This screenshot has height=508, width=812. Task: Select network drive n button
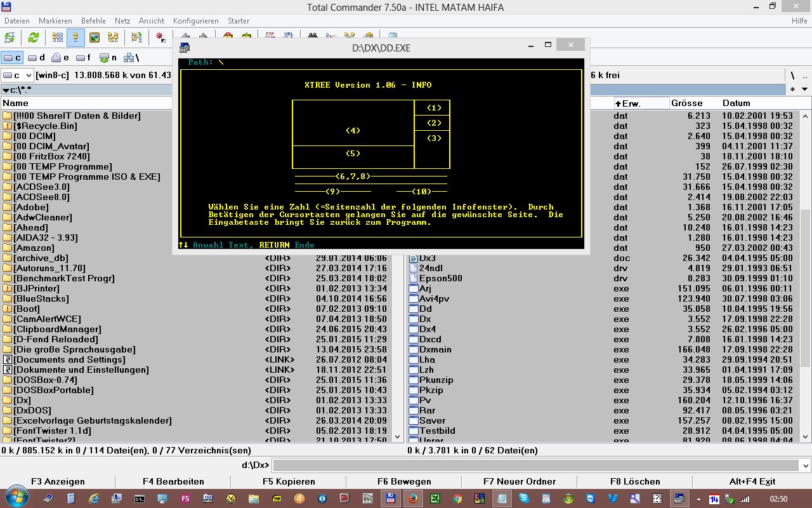coord(108,58)
